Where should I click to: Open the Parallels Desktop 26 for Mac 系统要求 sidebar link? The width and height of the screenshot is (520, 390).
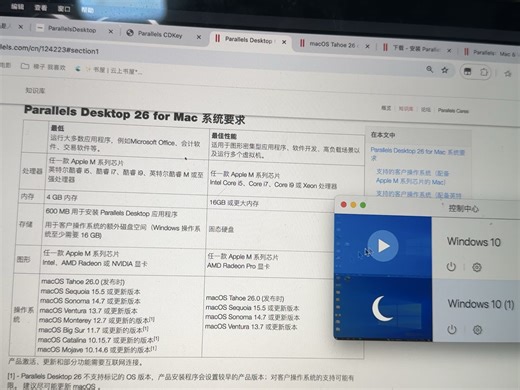(418, 154)
